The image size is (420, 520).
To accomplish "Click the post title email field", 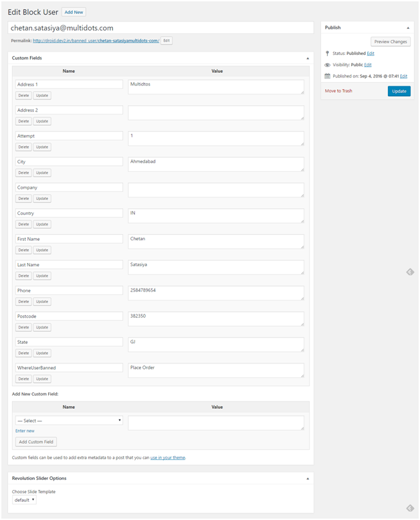I will [161, 28].
